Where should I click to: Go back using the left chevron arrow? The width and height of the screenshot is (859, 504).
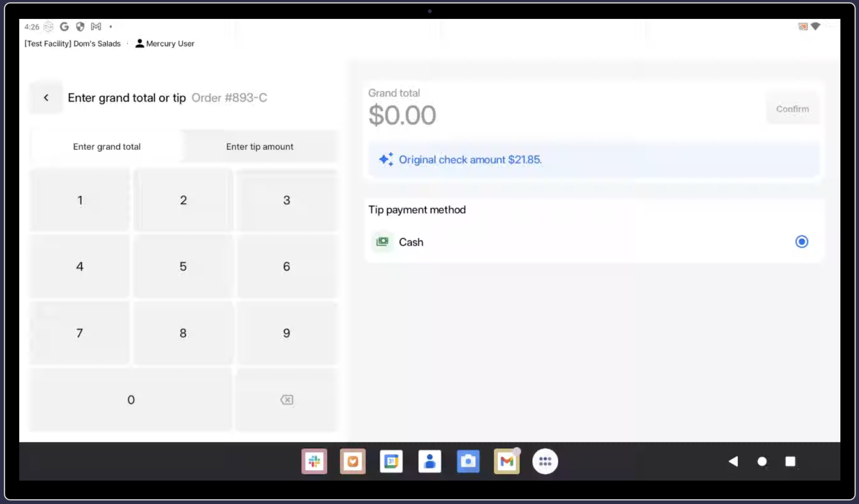(x=46, y=98)
